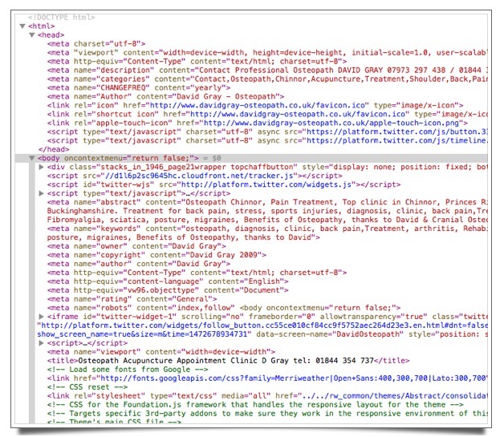The image size is (504, 437).
Task: Select the meta name="CHANGEFREQ" row
Action: click(x=139, y=87)
